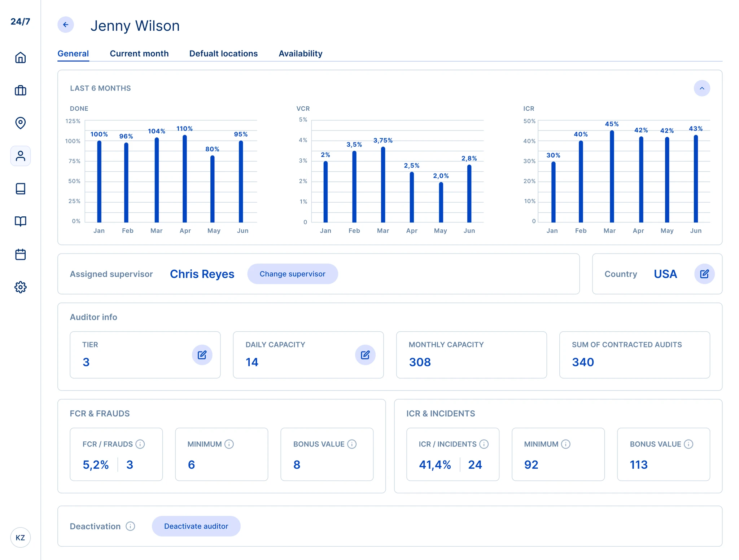739x560 pixels.
Task: Click info icon beside ICR / INCIDENTS
Action: [484, 444]
